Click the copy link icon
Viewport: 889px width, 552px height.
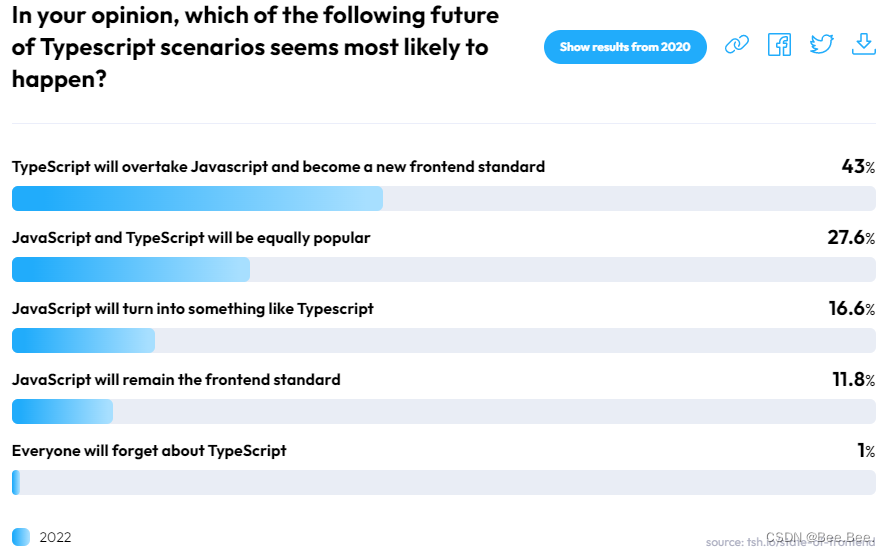coord(737,45)
